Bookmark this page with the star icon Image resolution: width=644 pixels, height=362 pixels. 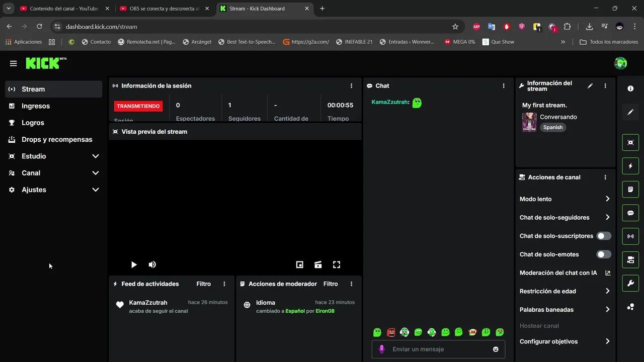tap(455, 27)
